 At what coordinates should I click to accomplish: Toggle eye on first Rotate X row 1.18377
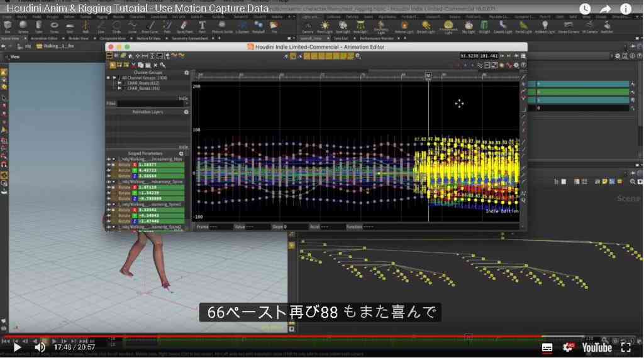point(109,165)
